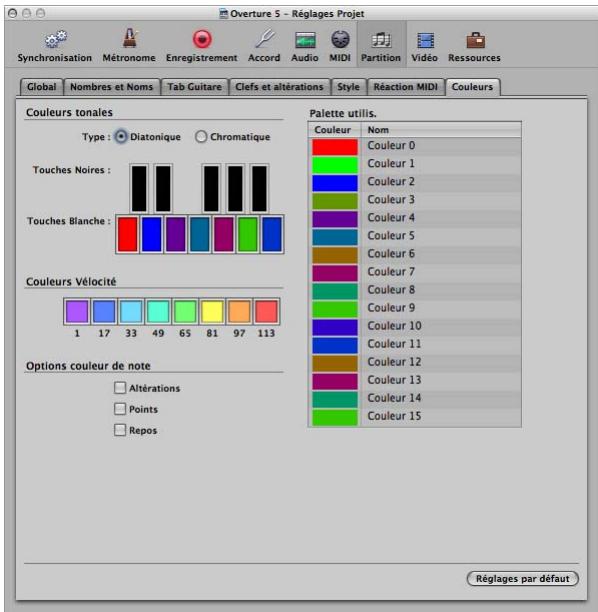This screenshot has height=612, width=598.
Task: Click the purple third white-key swatch
Action: 176,234
